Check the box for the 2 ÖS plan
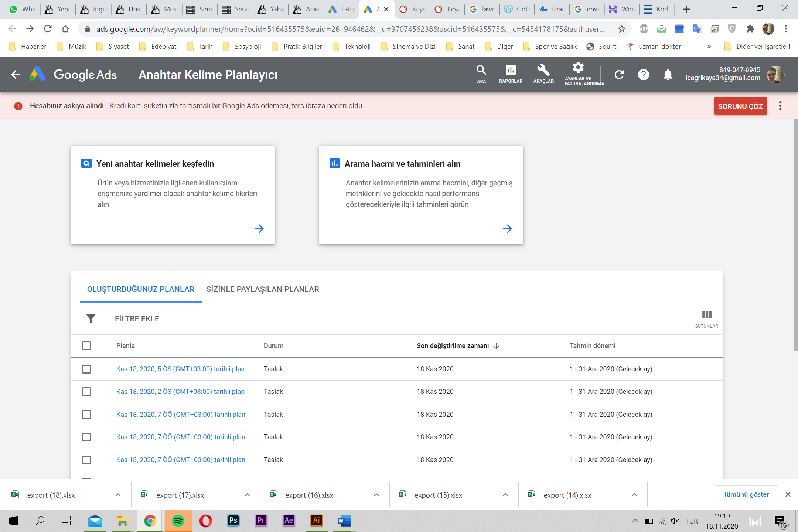798x532 pixels. coord(86,392)
